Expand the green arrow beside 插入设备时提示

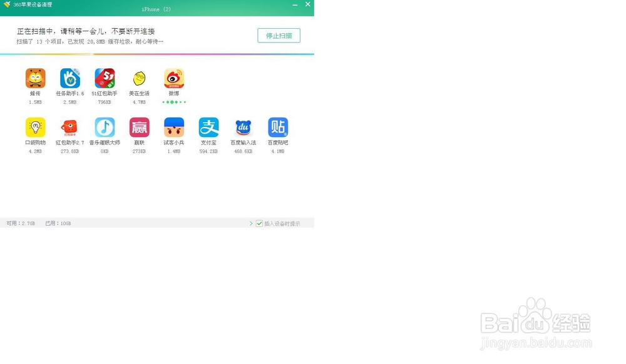[x=251, y=223]
